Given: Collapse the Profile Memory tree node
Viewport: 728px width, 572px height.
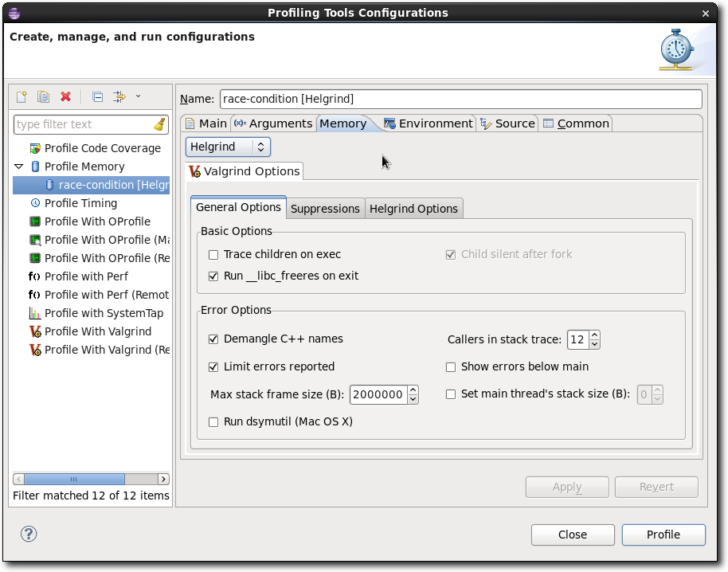Looking at the screenshot, I should coord(19,167).
